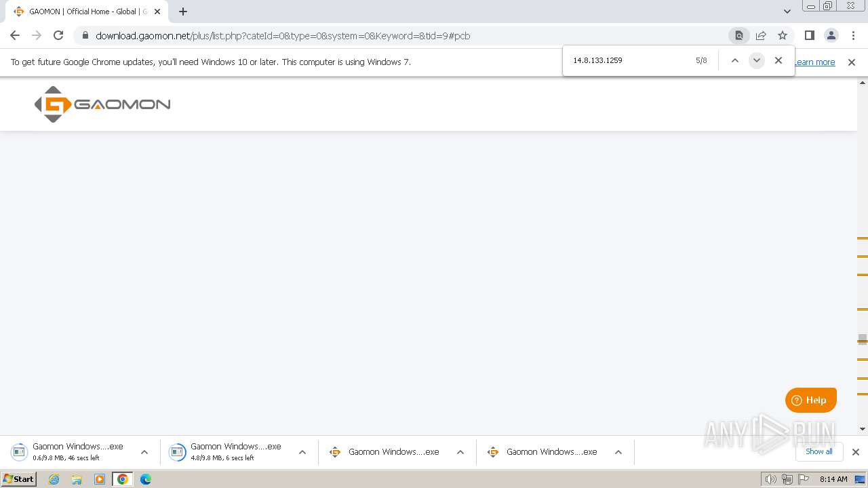The width and height of the screenshot is (868, 488).
Task: Open Windows Media Player taskbar icon
Action: tap(100, 479)
